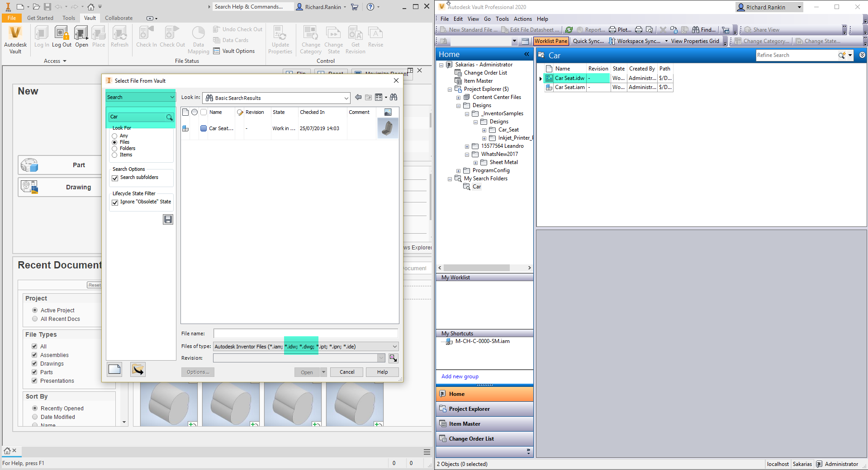Click the Project Explorer navigation button in Vault

(484, 409)
